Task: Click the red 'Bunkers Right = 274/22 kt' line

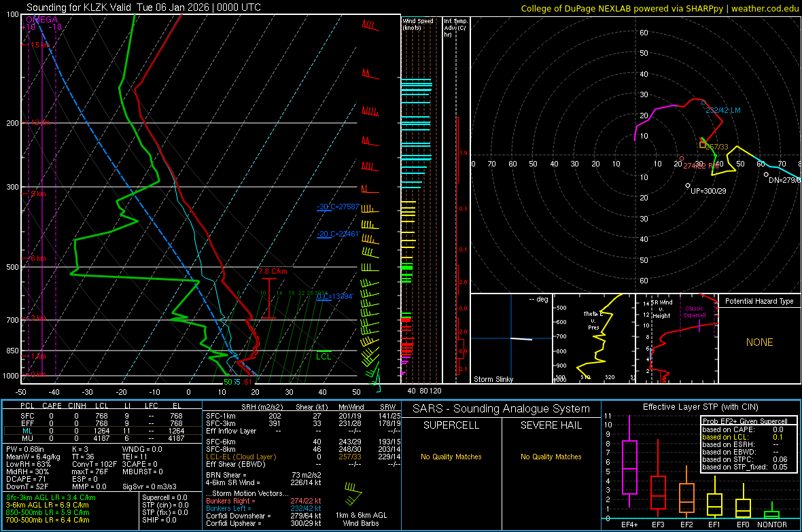Action: [264, 501]
